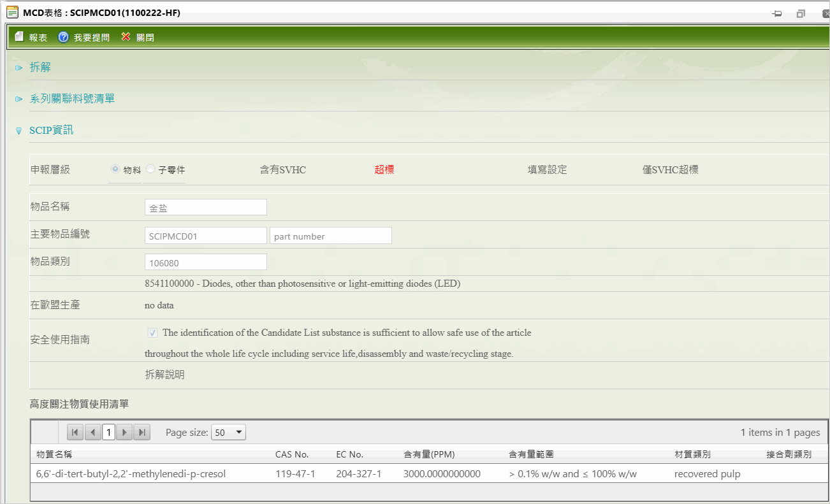Select page 1 in pager
This screenshot has width=830, height=504.
(109, 432)
